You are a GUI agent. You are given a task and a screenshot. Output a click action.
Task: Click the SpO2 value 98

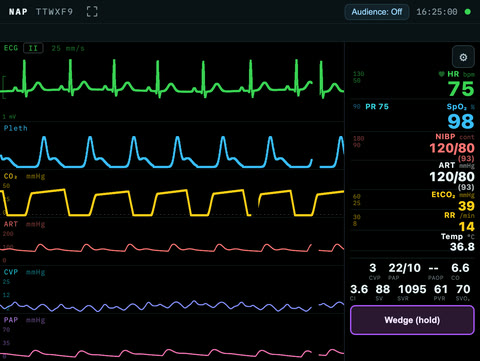click(461, 121)
